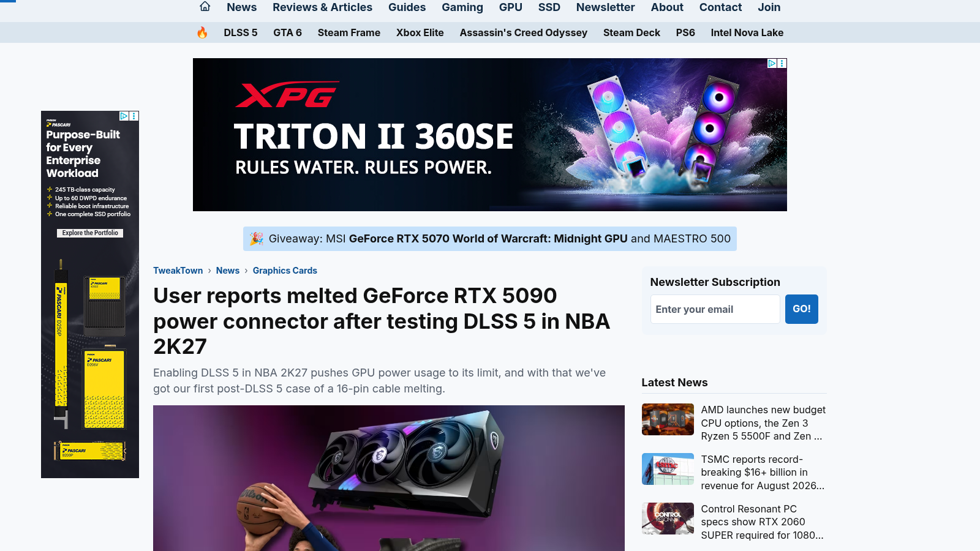Open the DLSS 5 trending topic
The width and height of the screenshot is (980, 551).
(241, 32)
